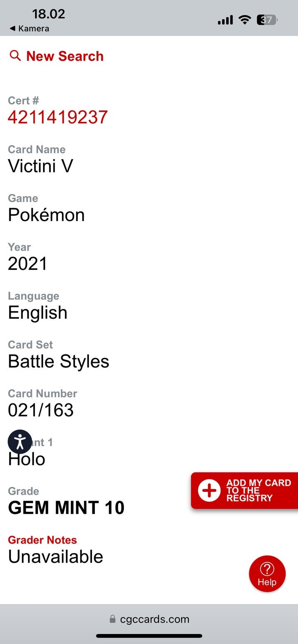Tap cgccards.com address bar
Image resolution: width=298 pixels, height=644 pixels.
tap(154, 619)
